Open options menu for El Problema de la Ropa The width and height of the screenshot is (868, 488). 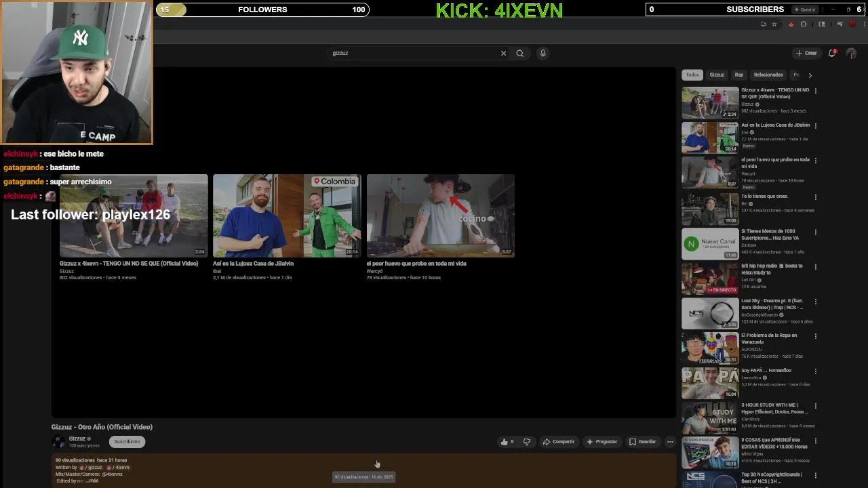[815, 336]
